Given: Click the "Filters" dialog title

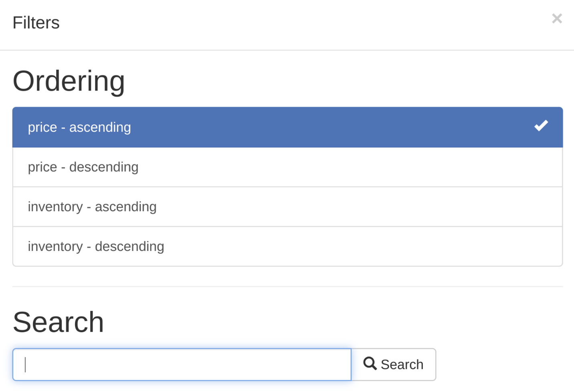Looking at the screenshot, I should coord(36,23).
